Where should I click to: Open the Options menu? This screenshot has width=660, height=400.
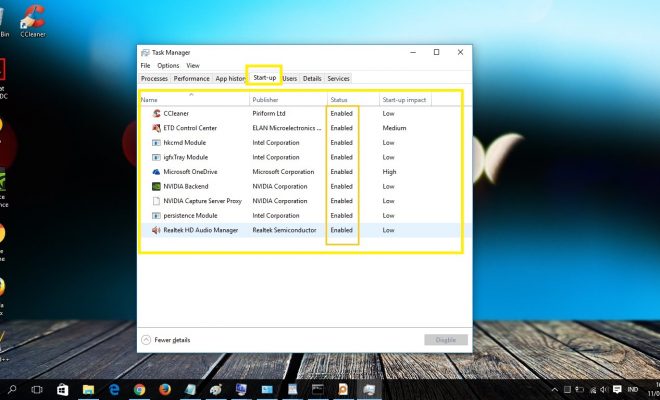pyautogui.click(x=168, y=66)
